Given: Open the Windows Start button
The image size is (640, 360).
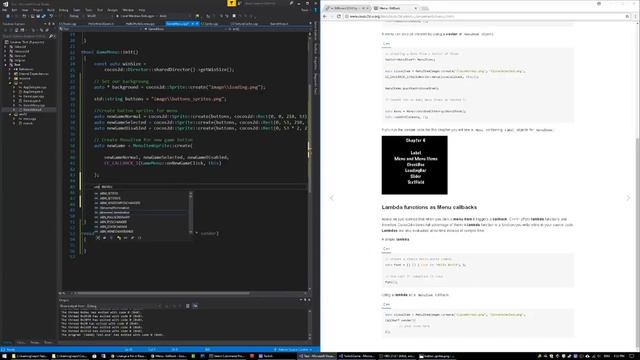Looking at the screenshot, I should (5, 356).
